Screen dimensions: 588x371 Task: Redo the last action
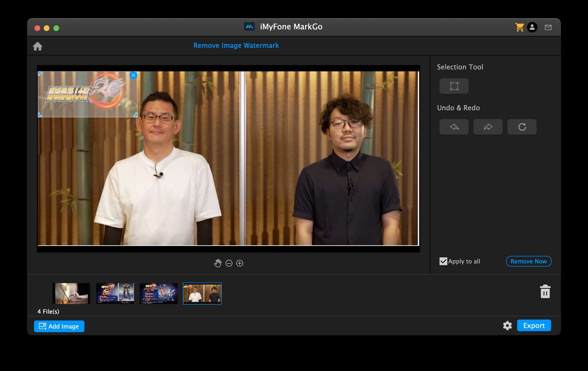488,127
